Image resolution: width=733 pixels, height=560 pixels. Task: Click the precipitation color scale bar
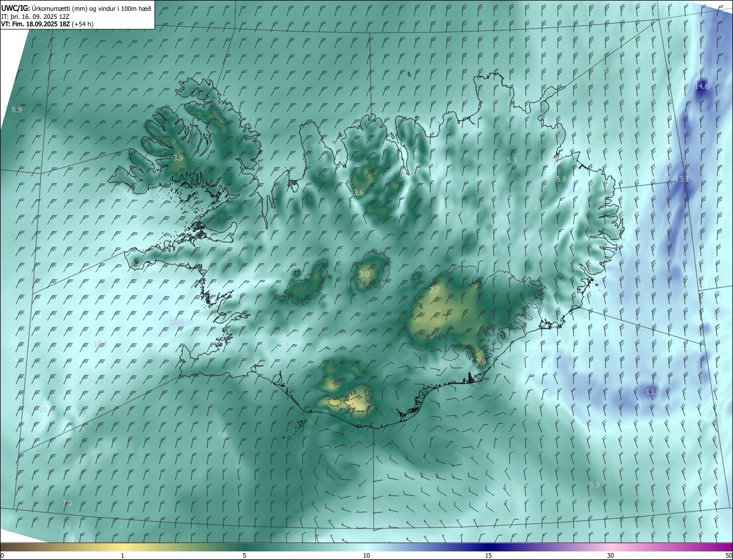coord(366,547)
